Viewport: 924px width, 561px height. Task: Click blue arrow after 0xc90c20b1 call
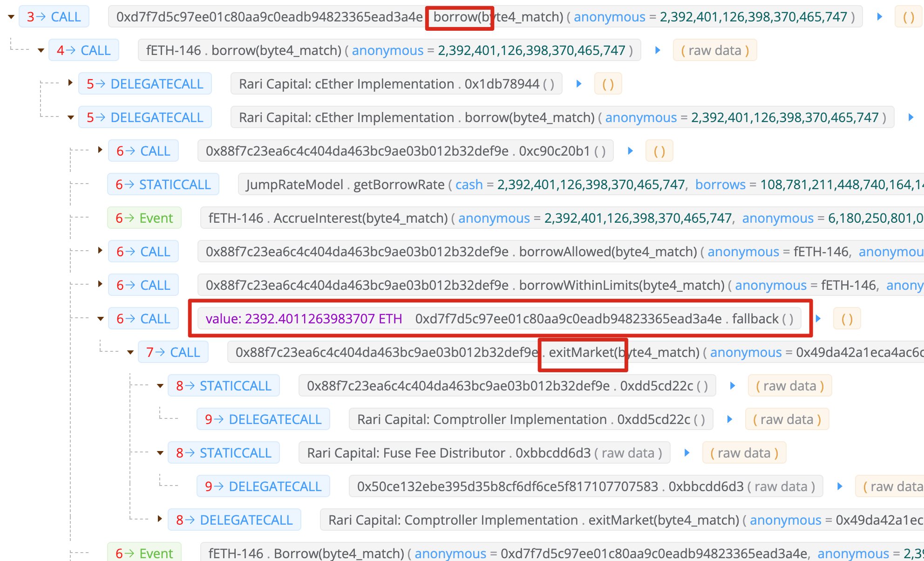point(631,151)
